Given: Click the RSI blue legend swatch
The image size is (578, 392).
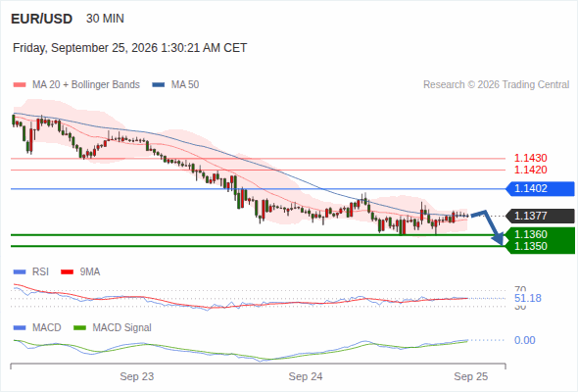Looking at the screenshot, I should [20, 272].
